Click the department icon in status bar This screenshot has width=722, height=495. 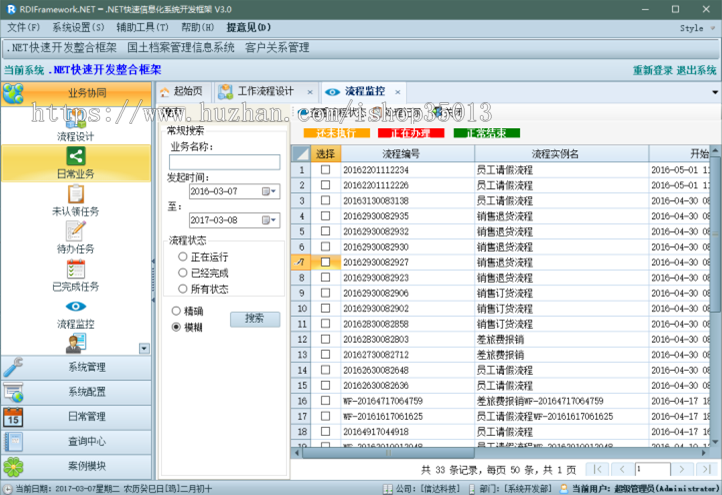[472, 489]
